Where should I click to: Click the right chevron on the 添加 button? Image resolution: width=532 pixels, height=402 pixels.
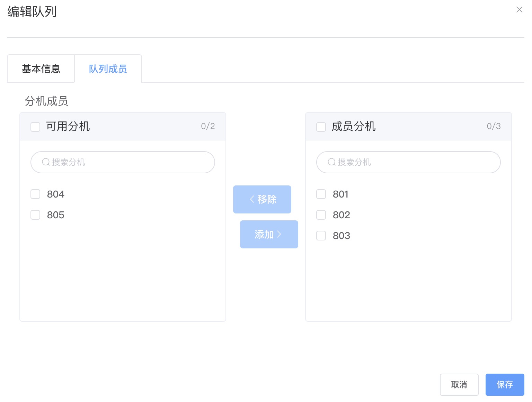point(280,234)
